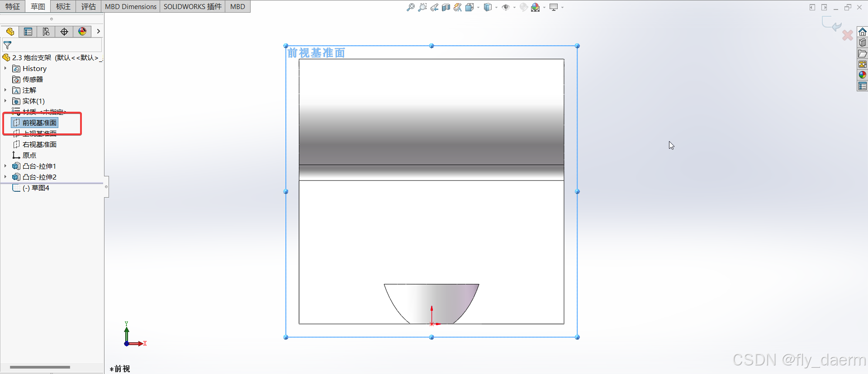Screen dimensions: 868x374
Task: Expand the 实体(1) folder
Action: point(5,101)
